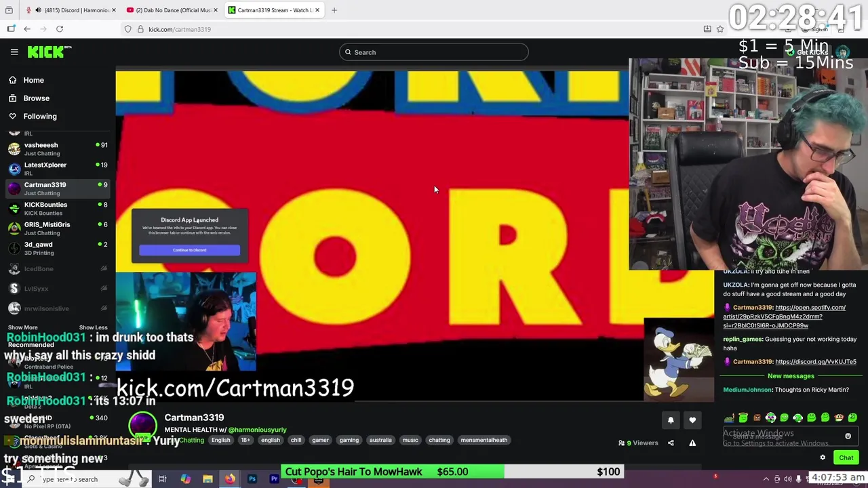
Task: Bookmark this page with the star
Action: (720, 29)
